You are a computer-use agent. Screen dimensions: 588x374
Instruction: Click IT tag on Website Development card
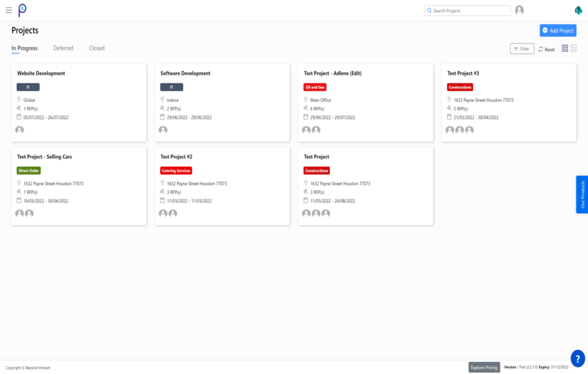(x=28, y=87)
